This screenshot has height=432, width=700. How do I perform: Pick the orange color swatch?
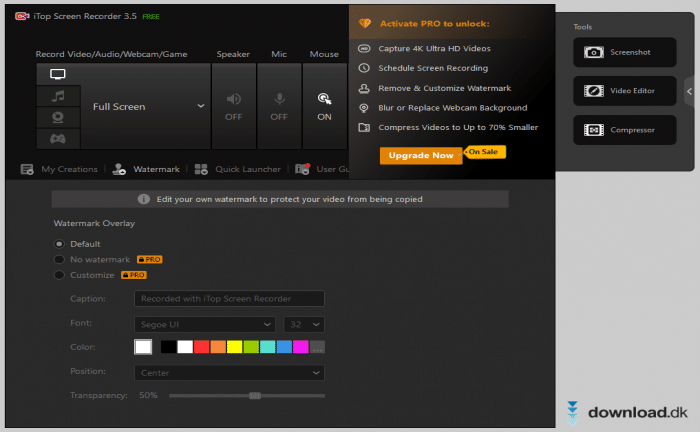coord(218,347)
